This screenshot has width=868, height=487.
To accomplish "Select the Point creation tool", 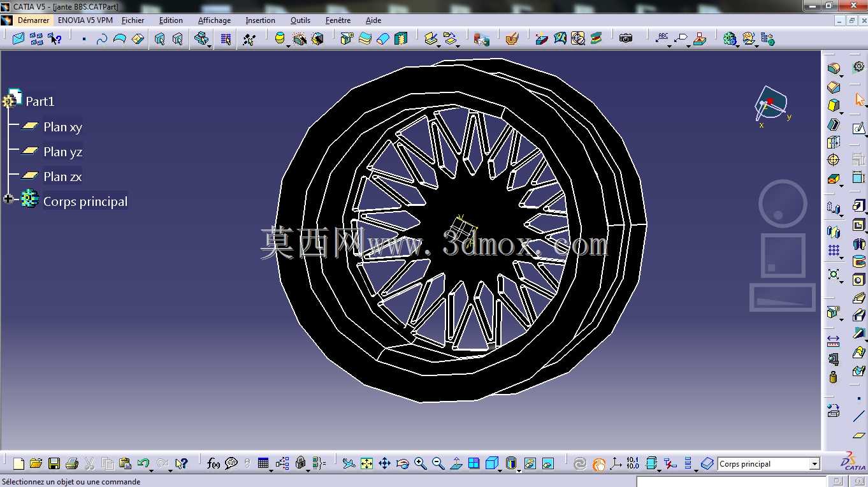I will pyautogui.click(x=858, y=398).
